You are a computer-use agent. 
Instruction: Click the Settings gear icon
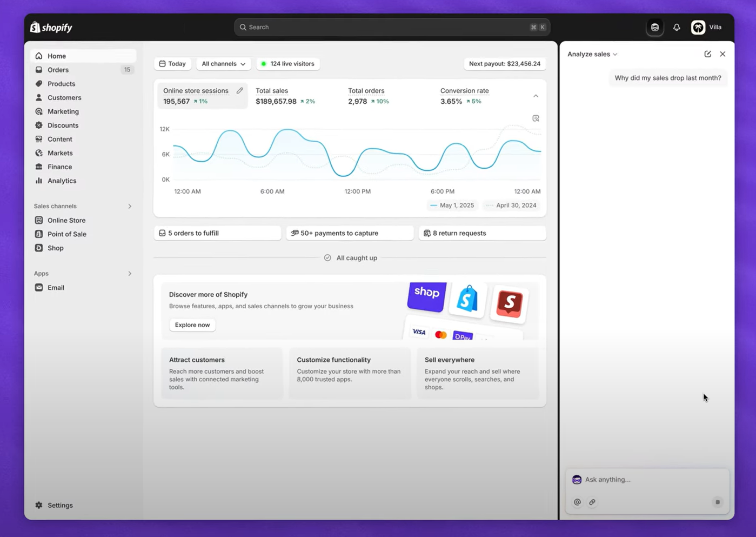[39, 505]
